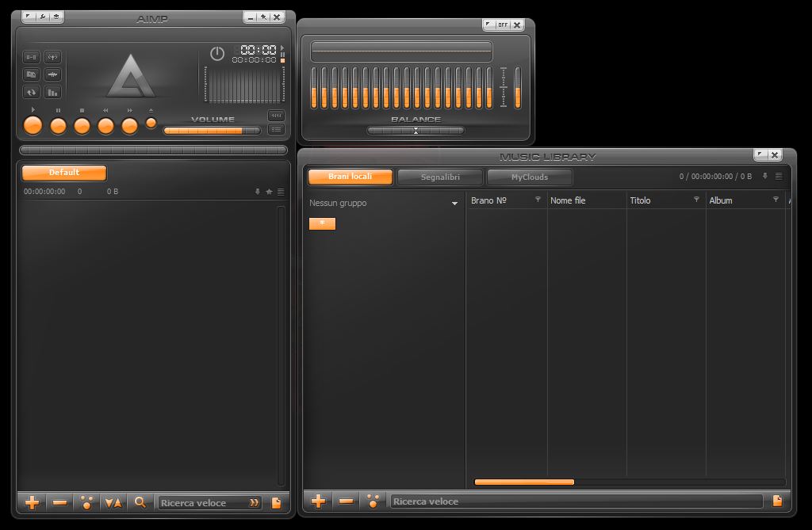Image resolution: width=812 pixels, height=530 pixels.
Task: Start playback with the Play button
Action: coord(33,126)
